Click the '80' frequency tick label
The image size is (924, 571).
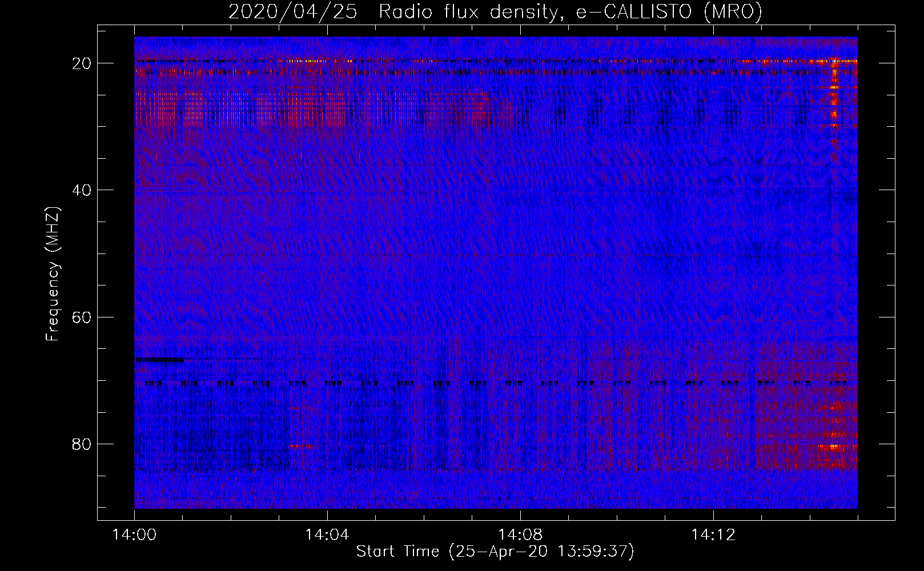coord(82,444)
